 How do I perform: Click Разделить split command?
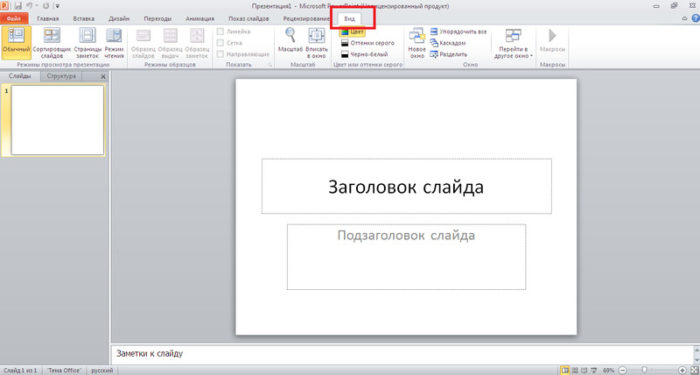click(449, 54)
